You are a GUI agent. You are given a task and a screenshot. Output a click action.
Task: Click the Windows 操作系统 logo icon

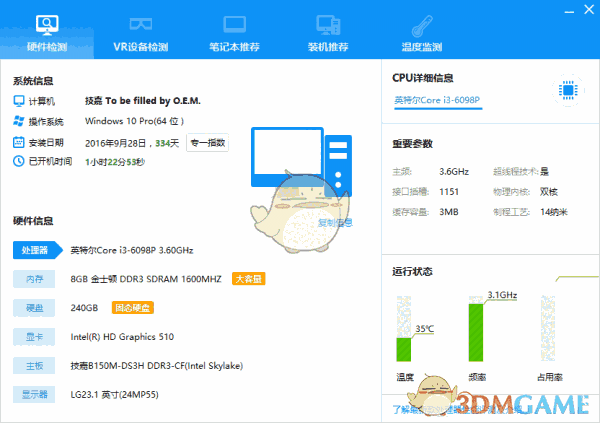19,121
